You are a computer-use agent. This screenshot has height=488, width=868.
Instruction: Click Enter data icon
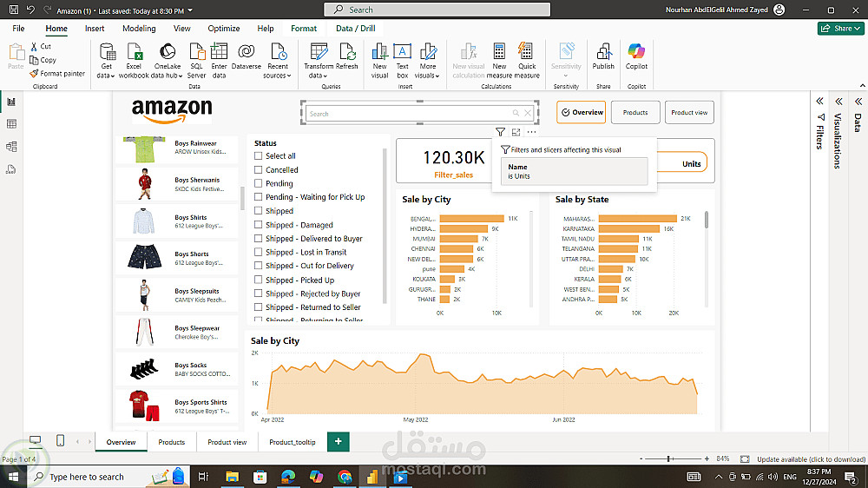pyautogui.click(x=220, y=52)
